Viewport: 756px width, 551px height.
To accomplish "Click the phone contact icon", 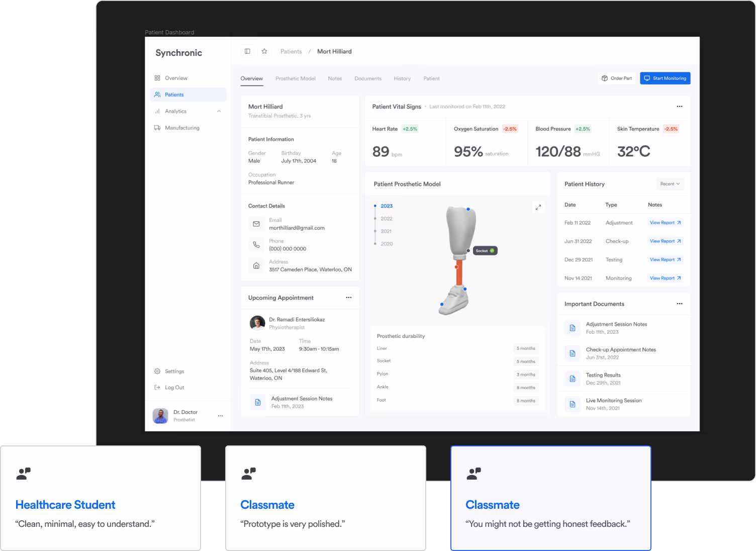I will (256, 245).
